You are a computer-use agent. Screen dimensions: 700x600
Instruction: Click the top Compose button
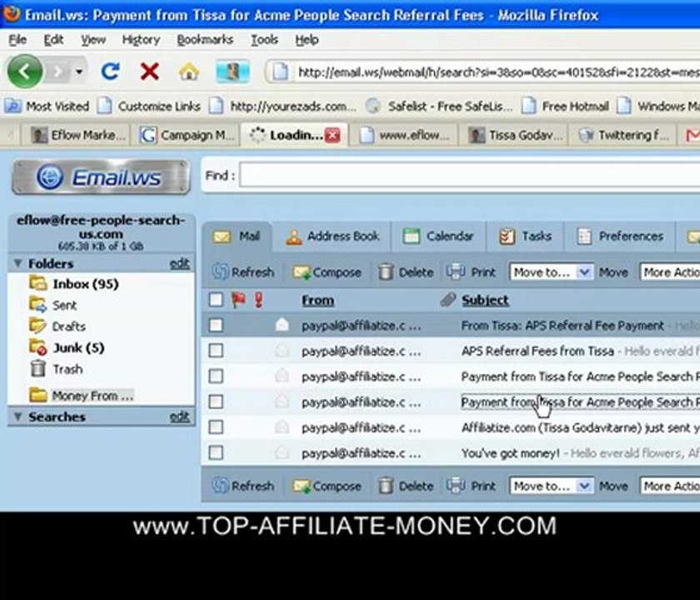pos(327,272)
